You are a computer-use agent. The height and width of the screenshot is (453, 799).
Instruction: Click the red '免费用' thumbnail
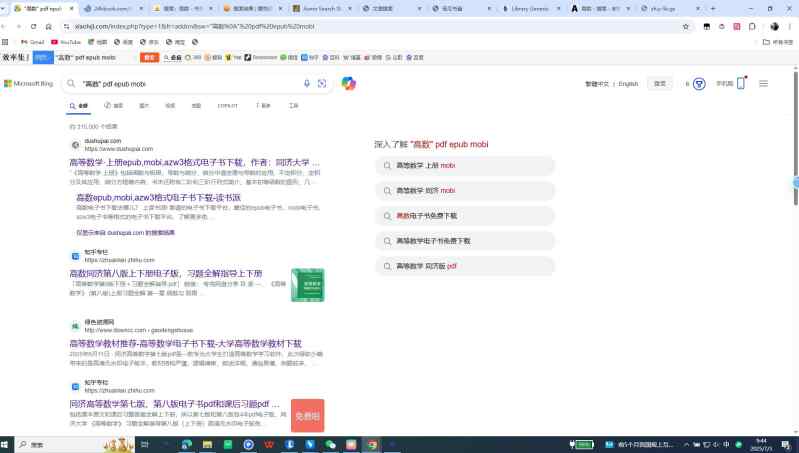pyautogui.click(x=308, y=416)
